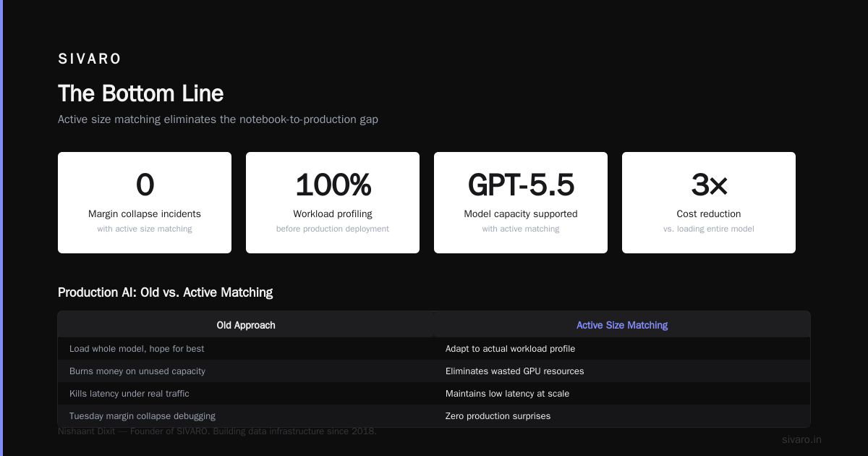Click 'Old Approach' column header

coord(246,325)
